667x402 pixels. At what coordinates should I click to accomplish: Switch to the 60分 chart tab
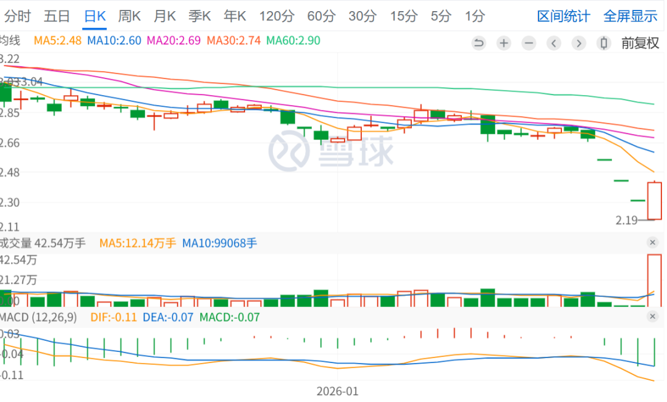click(321, 16)
